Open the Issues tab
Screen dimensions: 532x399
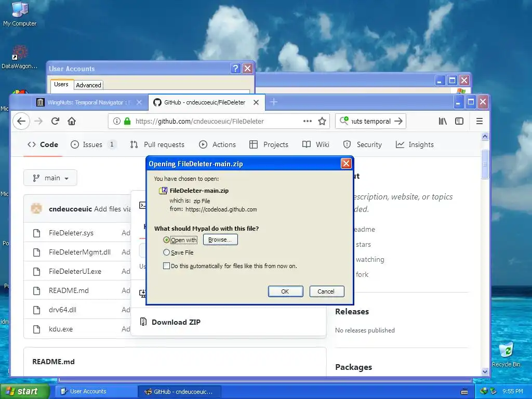click(93, 144)
